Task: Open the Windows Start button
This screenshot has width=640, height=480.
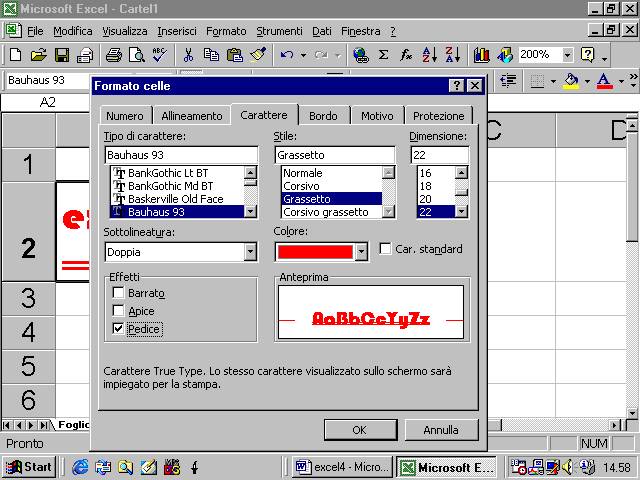Action: click(x=29, y=467)
